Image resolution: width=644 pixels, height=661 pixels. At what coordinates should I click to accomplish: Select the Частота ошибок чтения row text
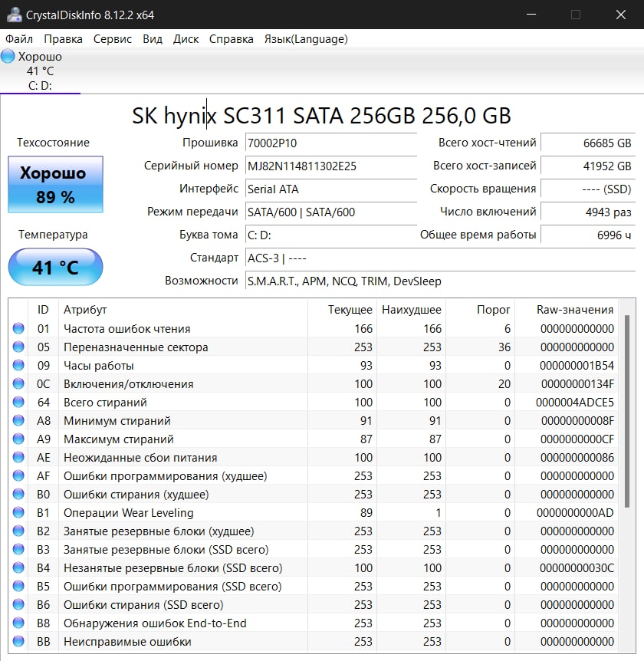127,329
